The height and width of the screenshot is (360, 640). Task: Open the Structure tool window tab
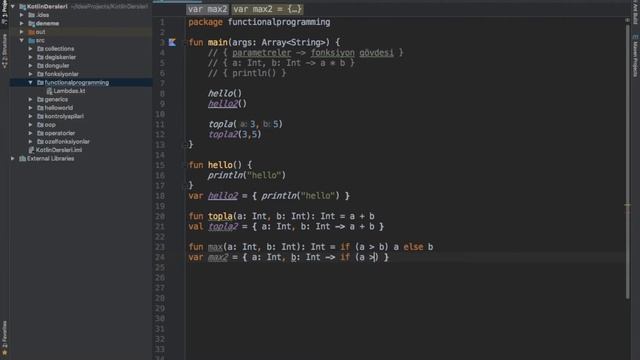click(x=4, y=51)
